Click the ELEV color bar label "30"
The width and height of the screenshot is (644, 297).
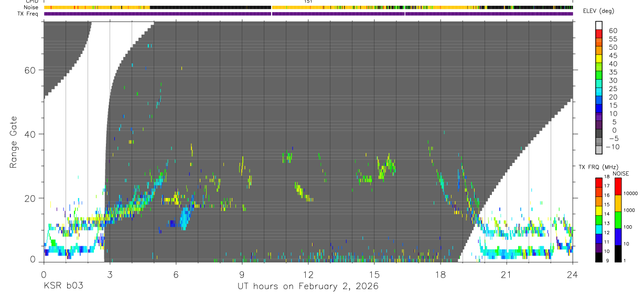613,81
